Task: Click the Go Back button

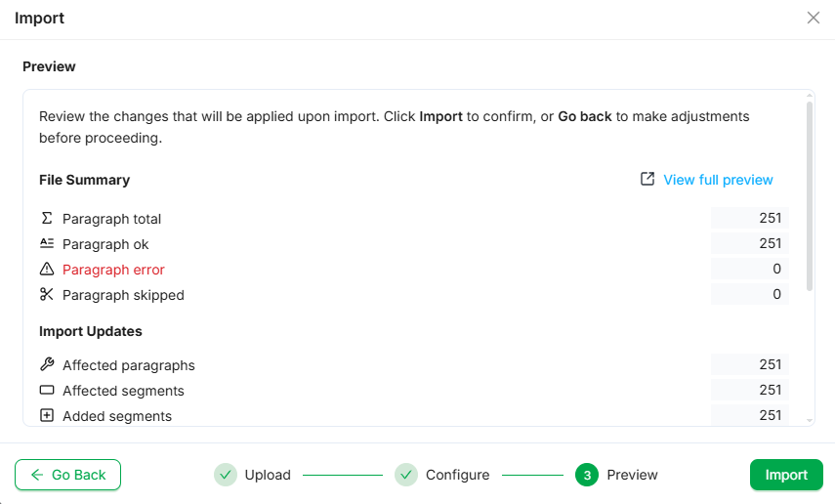Action: click(67, 475)
